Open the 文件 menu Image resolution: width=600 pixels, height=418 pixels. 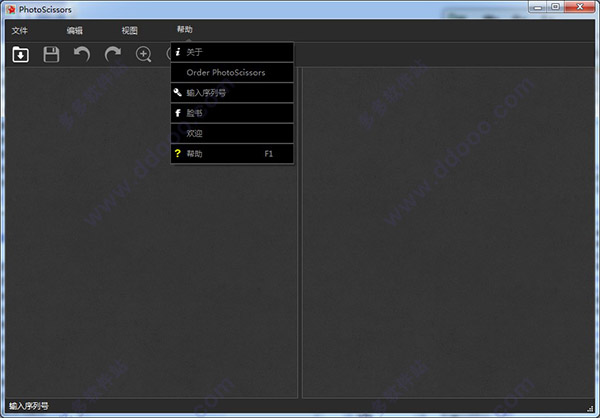pyautogui.click(x=20, y=31)
